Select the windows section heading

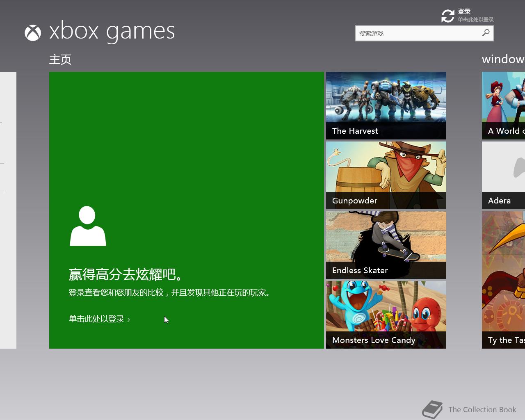[x=503, y=59]
